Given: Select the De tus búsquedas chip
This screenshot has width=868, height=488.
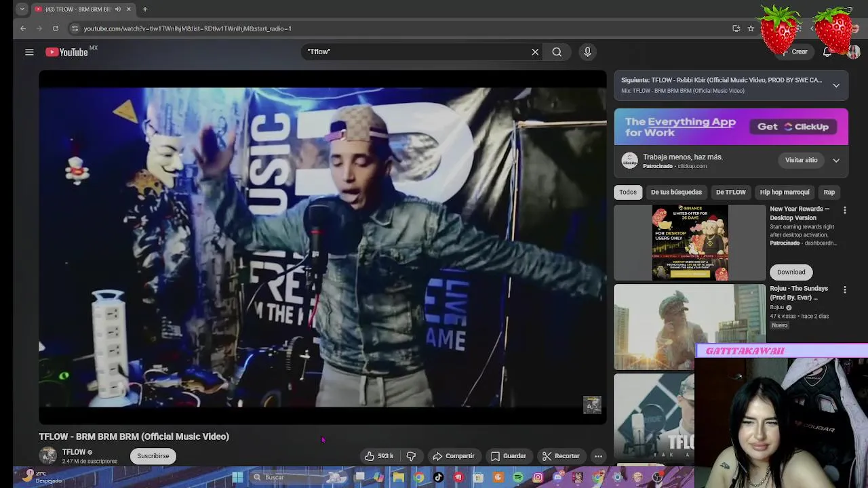Looking at the screenshot, I should pyautogui.click(x=676, y=192).
